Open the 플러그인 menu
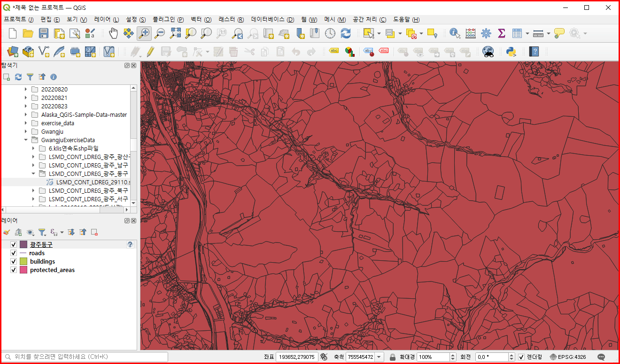The image size is (620, 364). pos(168,19)
